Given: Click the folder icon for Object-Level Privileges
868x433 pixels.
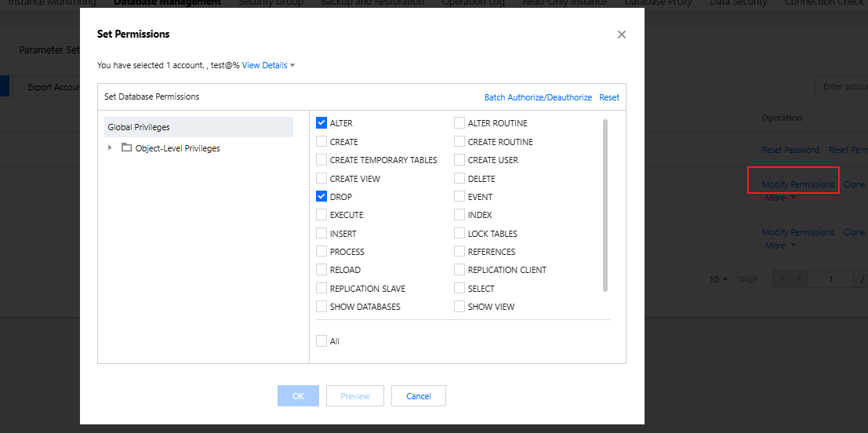Looking at the screenshot, I should (x=127, y=147).
